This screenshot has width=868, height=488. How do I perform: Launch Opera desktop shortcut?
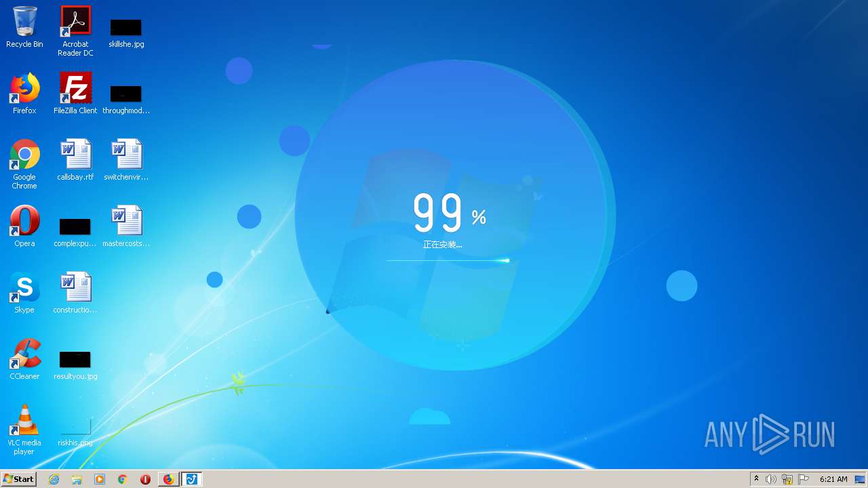24,226
